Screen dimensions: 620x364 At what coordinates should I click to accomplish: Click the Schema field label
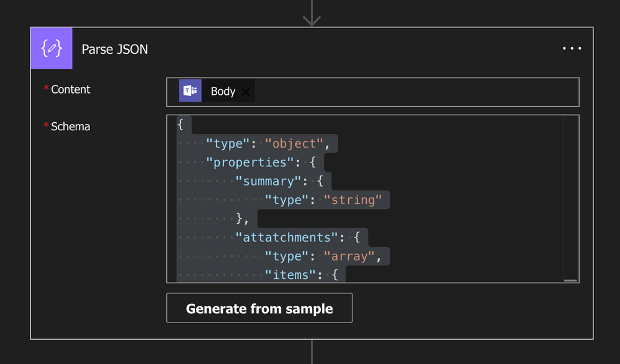click(x=70, y=127)
